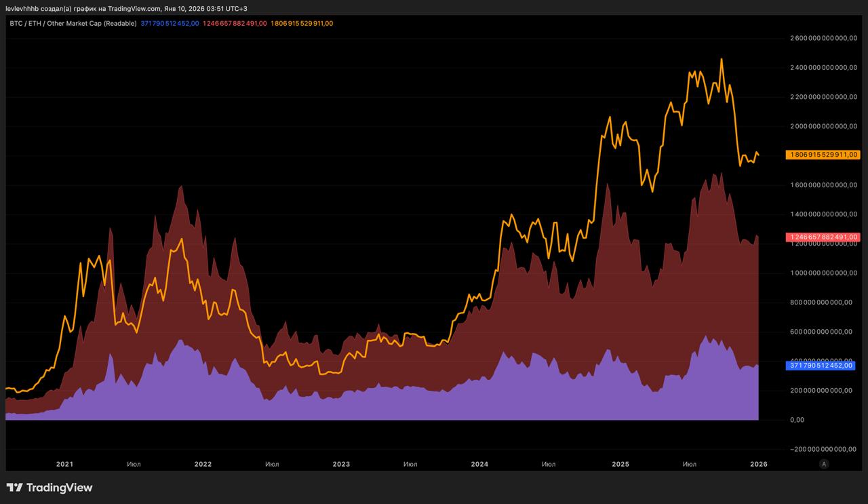Click the red legend value 1246657882491,00 at top
Screen dimensions: 868x504
coord(235,23)
